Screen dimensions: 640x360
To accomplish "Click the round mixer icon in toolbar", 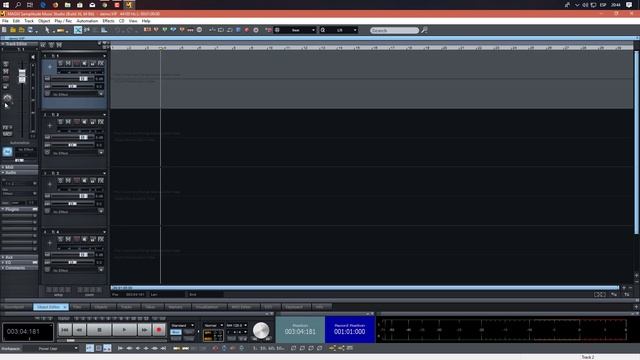I will tap(199, 30).
